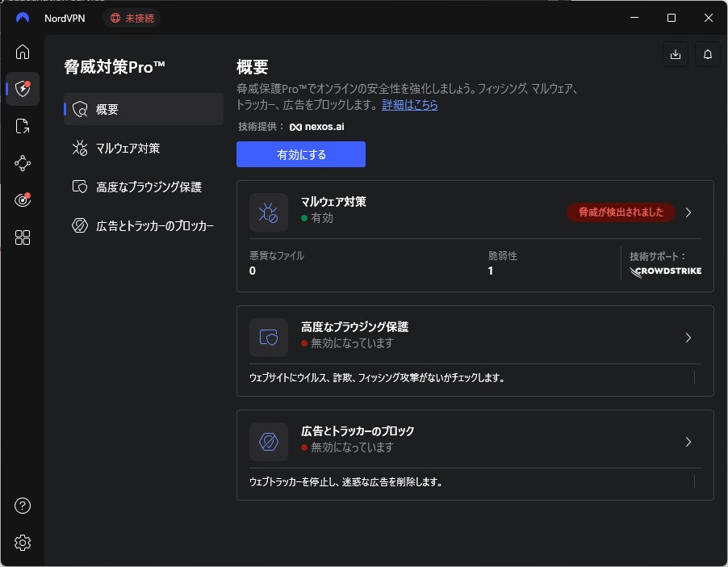Open the Home icon in sidebar

pyautogui.click(x=23, y=52)
